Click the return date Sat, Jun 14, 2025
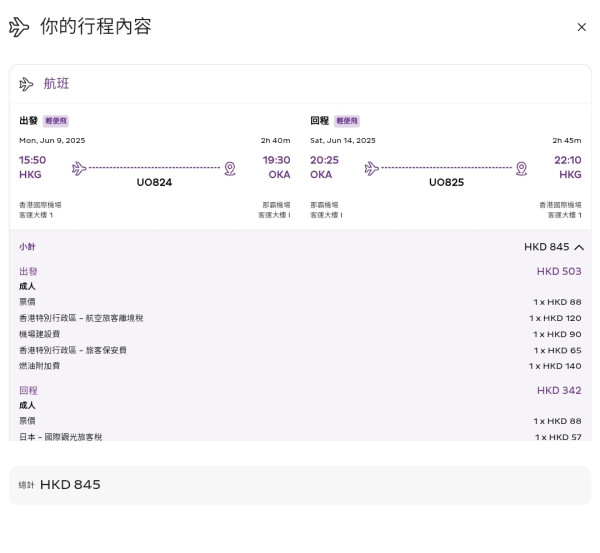The image size is (600, 553). pos(342,140)
